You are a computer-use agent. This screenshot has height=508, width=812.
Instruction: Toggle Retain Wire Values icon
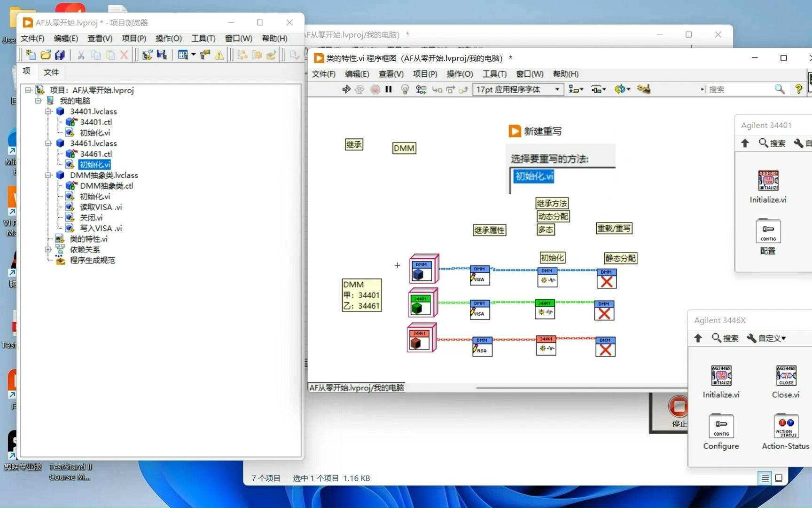pyautogui.click(x=421, y=89)
